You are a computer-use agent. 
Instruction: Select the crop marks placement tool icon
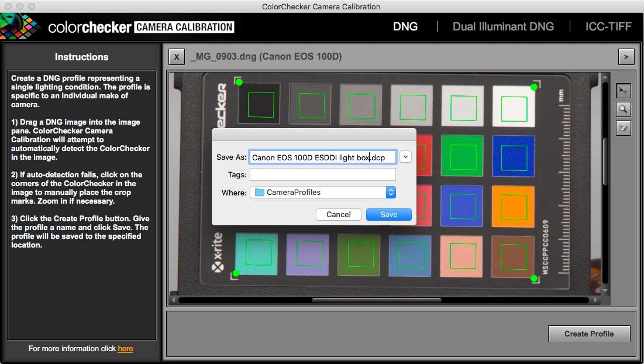tap(623, 91)
